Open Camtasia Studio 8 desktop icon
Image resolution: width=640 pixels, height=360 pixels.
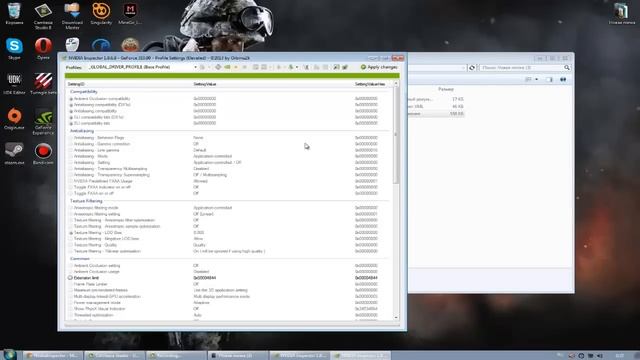coord(43,16)
